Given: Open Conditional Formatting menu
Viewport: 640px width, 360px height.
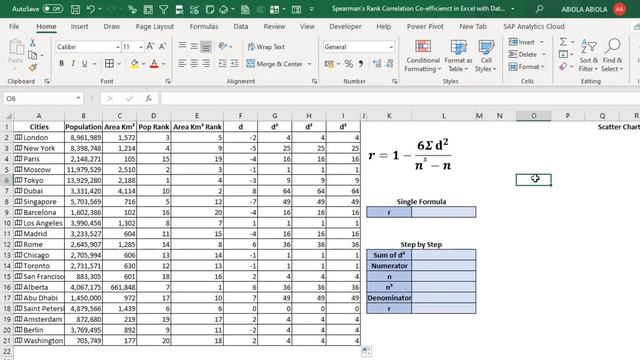Looking at the screenshot, I should coord(423,56).
